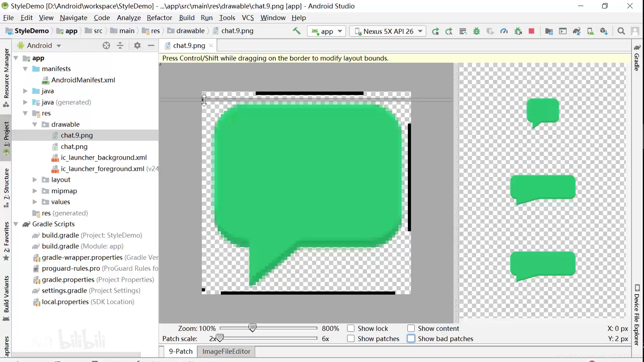Expand the mipmap folder
Viewport: 644px width, 362px height.
pos(35,190)
